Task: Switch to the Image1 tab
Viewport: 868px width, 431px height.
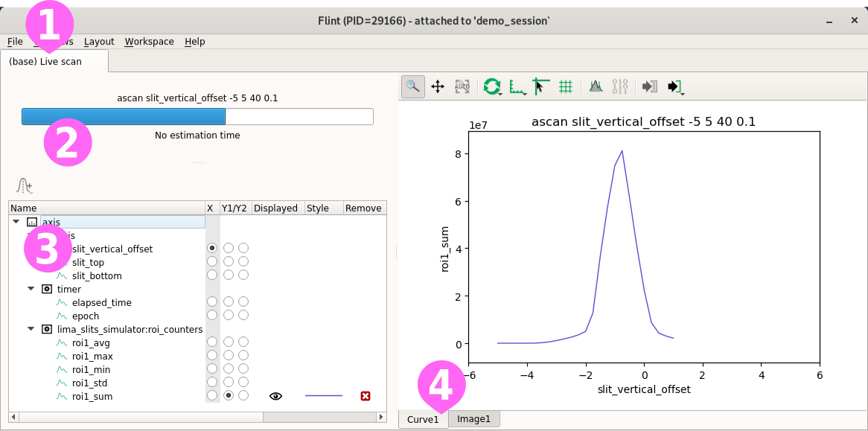Action: (x=474, y=419)
